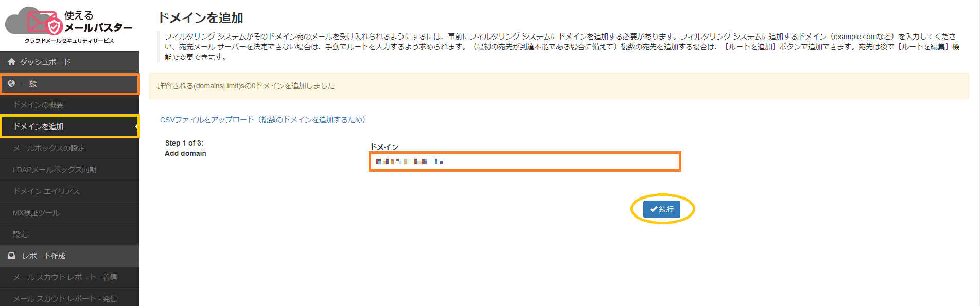Click the メールバスター logo
The height and width of the screenshot is (306, 980).
pos(69,25)
